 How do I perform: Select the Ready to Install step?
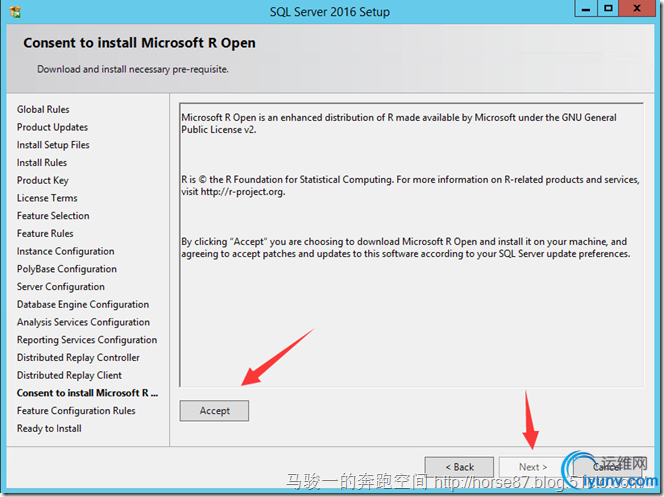coord(49,429)
